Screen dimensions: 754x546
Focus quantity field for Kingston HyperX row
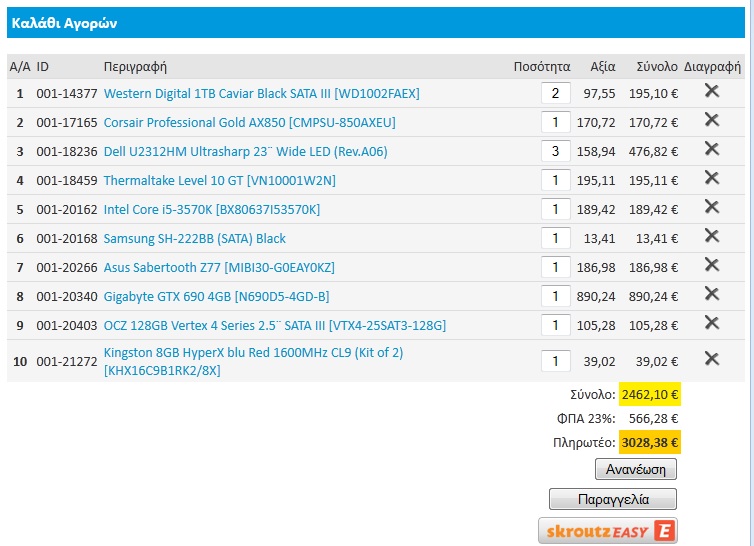pyautogui.click(x=555, y=361)
